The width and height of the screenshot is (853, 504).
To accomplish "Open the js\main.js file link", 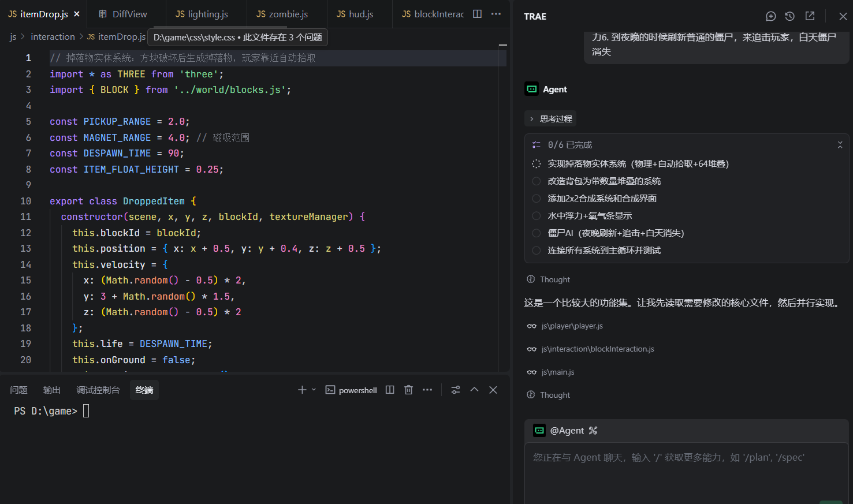I will pyautogui.click(x=558, y=372).
